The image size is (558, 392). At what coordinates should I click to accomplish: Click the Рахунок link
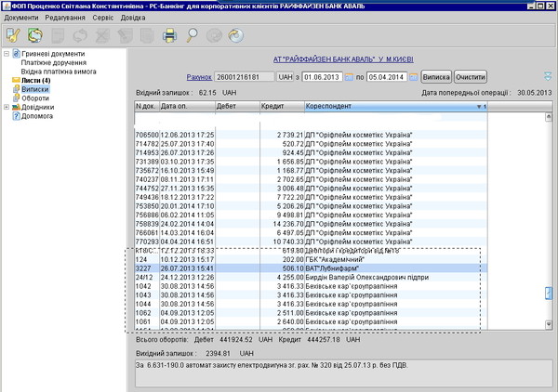click(199, 77)
